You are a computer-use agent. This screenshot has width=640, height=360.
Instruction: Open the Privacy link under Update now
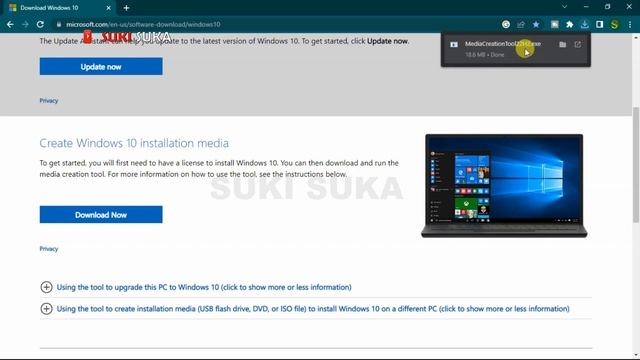pyautogui.click(x=49, y=101)
